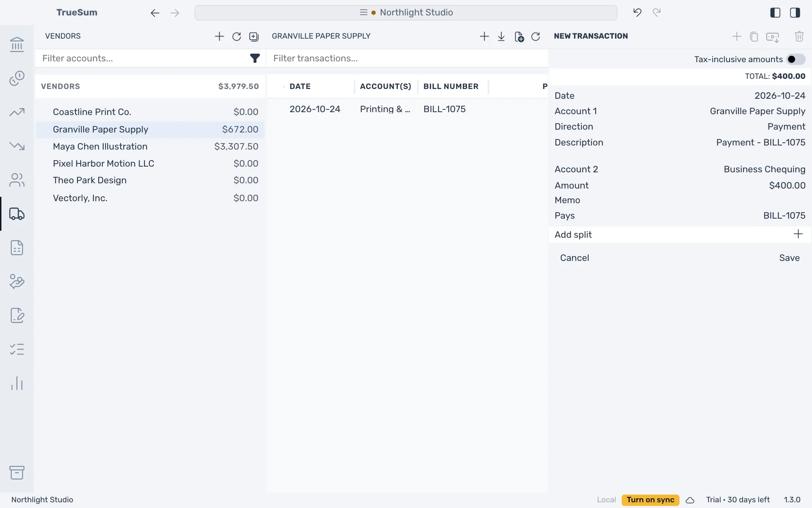
Task: Open Pays BILL-1075 selector
Action: point(680,215)
